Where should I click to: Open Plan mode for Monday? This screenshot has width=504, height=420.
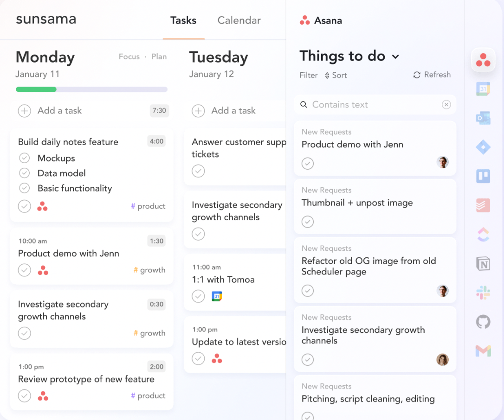click(x=159, y=57)
